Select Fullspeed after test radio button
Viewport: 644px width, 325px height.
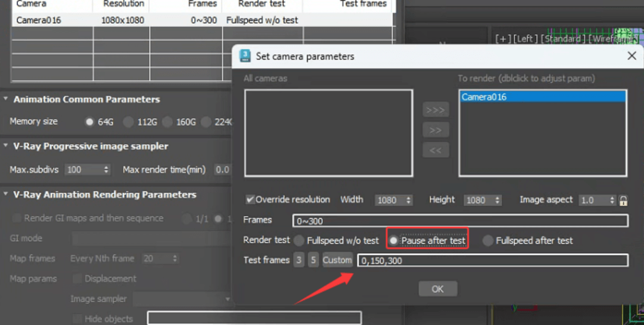click(487, 240)
